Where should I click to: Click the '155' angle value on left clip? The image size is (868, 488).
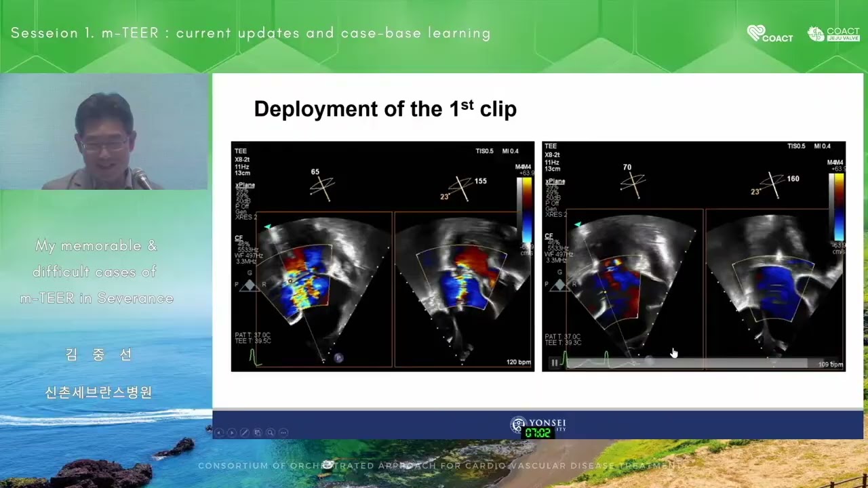coord(480,181)
